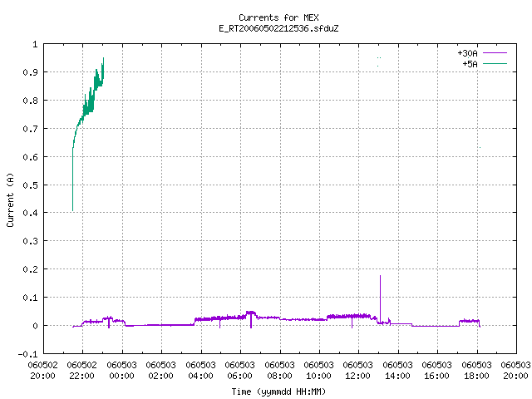Click the 'Time (yymmdd HH:MM)' x-axis label
The image size is (532, 399).
click(x=278, y=392)
